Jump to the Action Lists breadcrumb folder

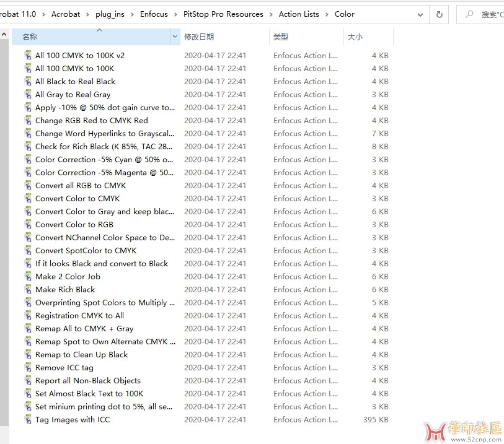pos(299,14)
